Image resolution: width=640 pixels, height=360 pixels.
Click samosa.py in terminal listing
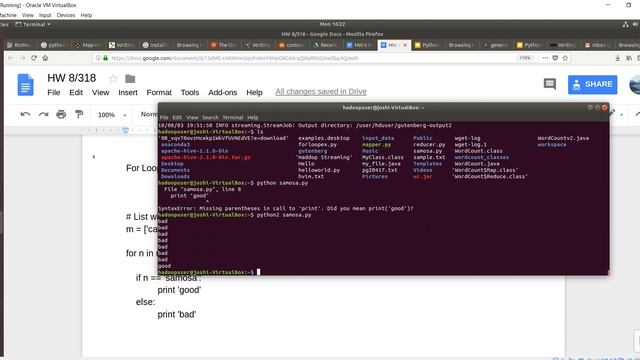427,151
